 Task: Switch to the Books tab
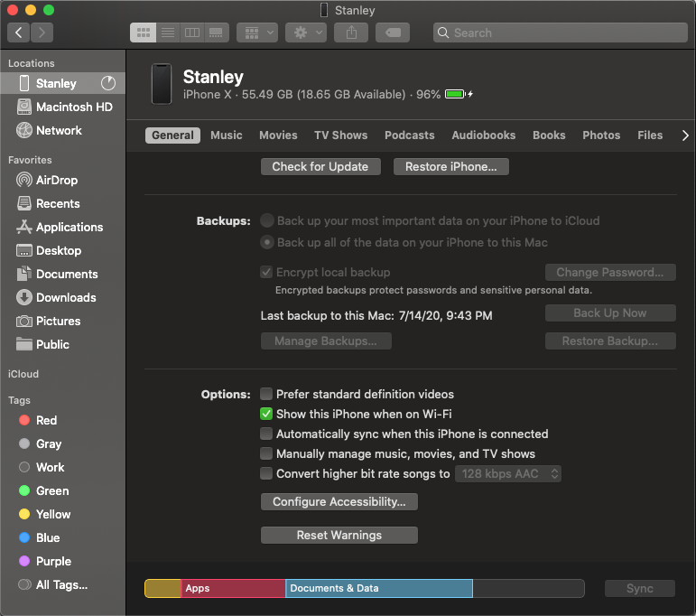[549, 135]
